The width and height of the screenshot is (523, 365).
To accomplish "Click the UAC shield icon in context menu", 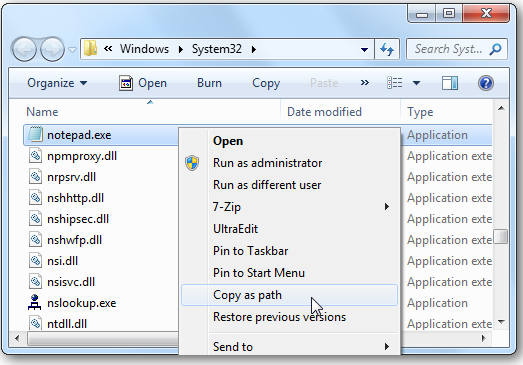I will coord(192,163).
